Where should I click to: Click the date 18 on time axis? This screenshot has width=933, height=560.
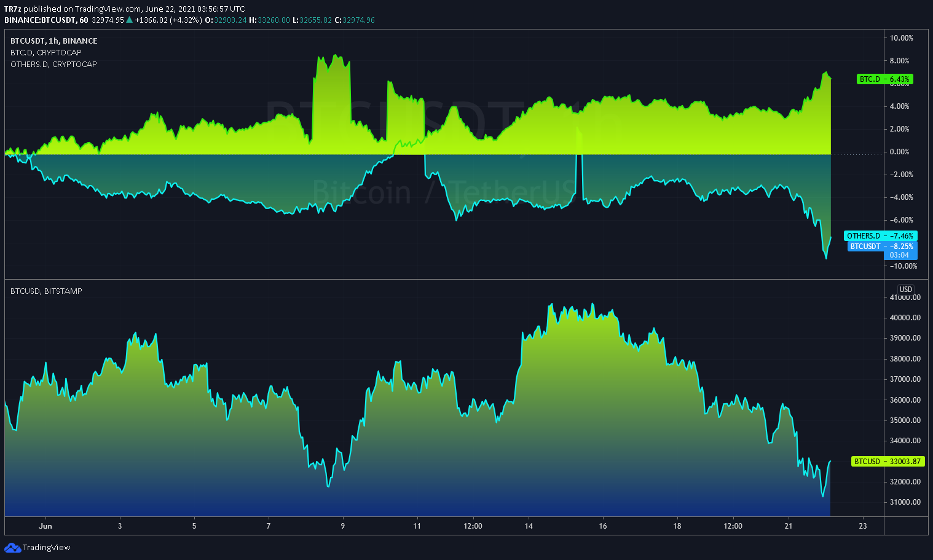pos(677,526)
